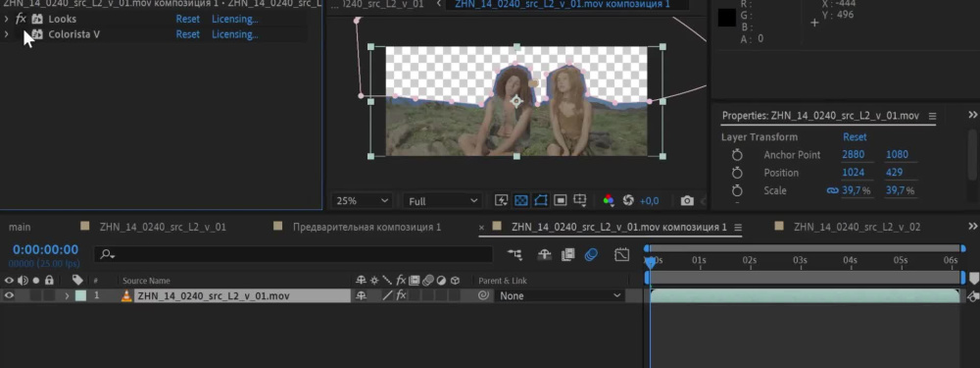This screenshot has width=980, height=368.
Task: Toggle the shy switch on layer 1
Action: [x=361, y=296]
